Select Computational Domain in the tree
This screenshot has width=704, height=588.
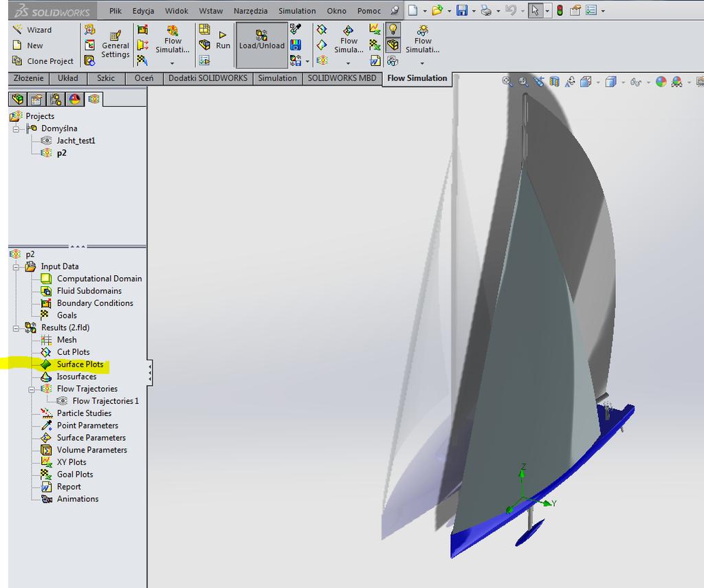[99, 279]
